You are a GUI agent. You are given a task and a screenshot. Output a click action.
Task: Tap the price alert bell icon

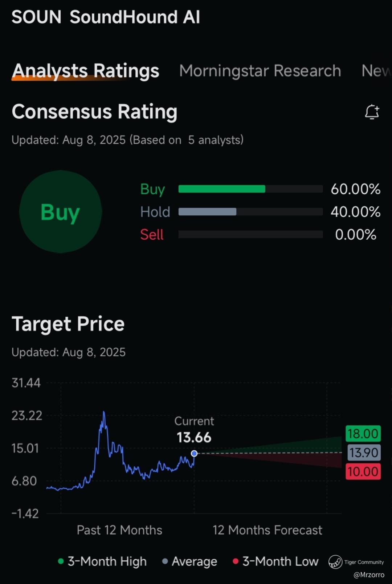pos(372,112)
